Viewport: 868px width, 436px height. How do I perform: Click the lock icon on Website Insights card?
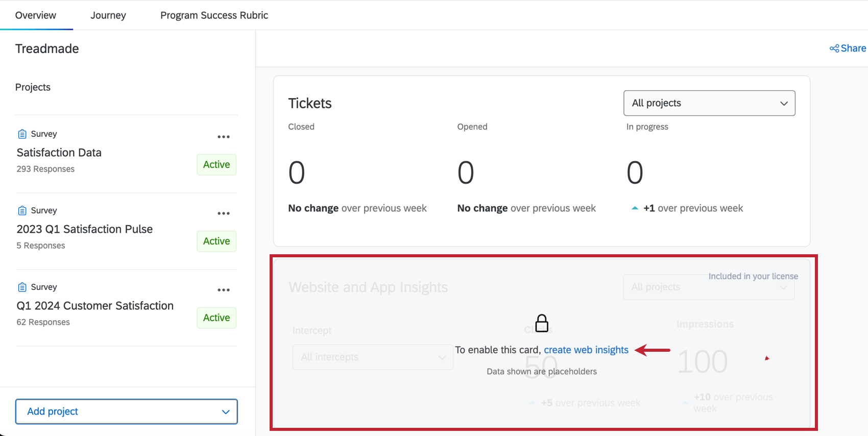pyautogui.click(x=542, y=323)
